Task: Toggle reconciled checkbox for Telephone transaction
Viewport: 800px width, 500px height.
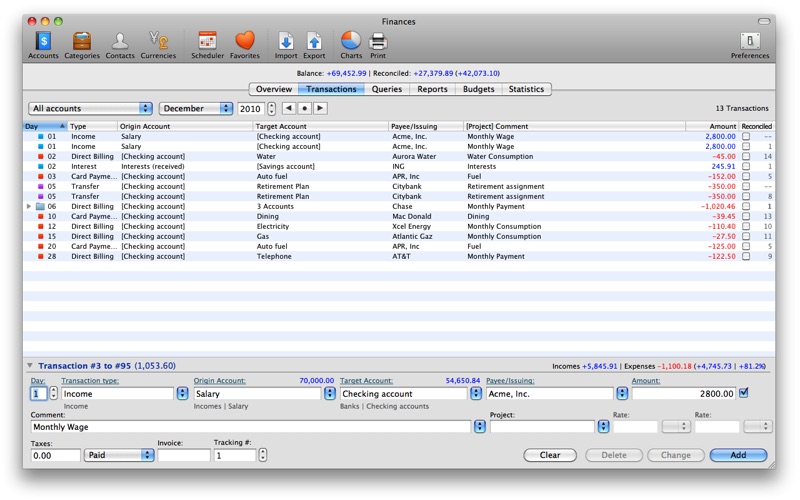Action: tap(746, 257)
